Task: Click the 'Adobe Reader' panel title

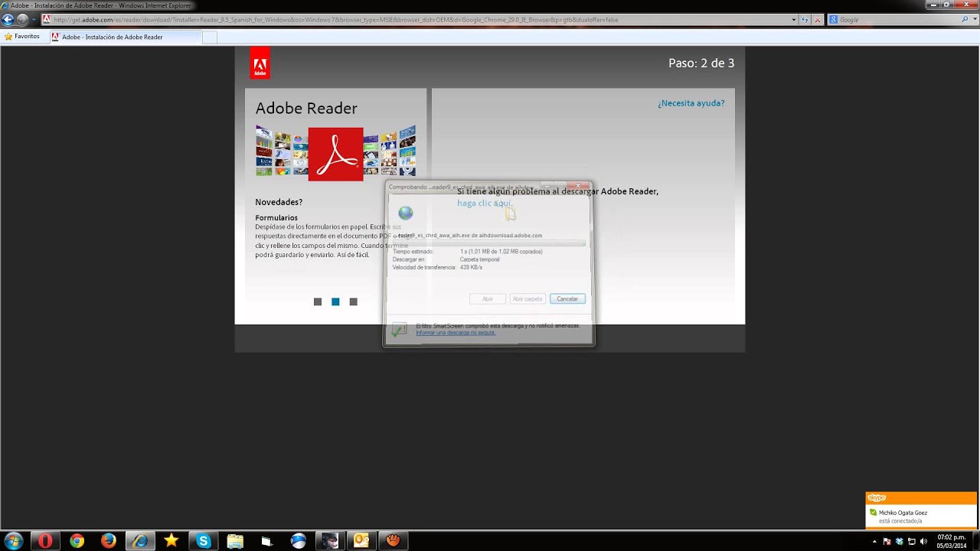Action: 306,108
